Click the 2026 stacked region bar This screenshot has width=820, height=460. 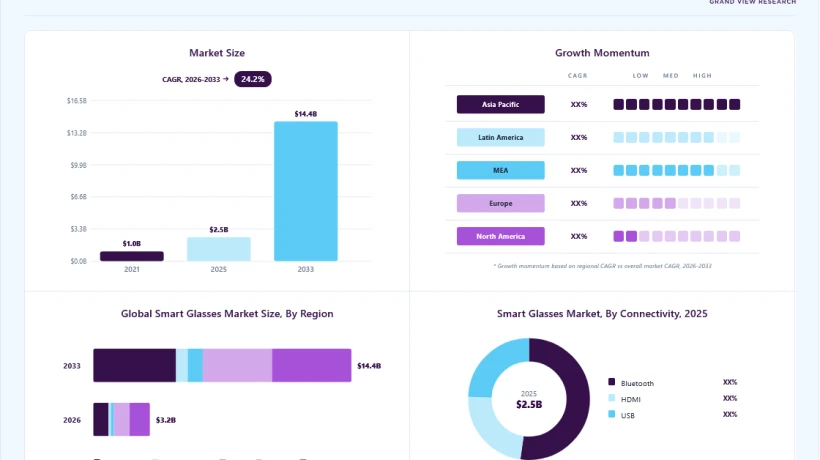(x=121, y=419)
